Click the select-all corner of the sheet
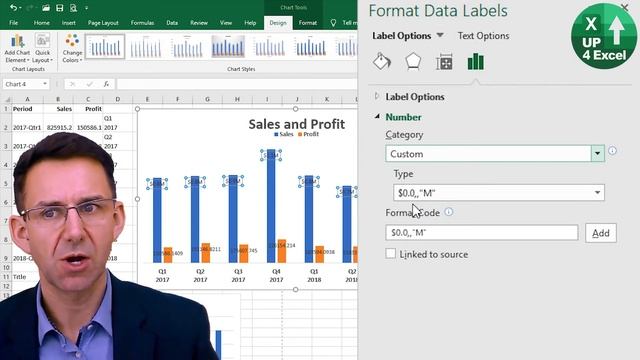Screen dimensions: 640x360 pos(6,99)
